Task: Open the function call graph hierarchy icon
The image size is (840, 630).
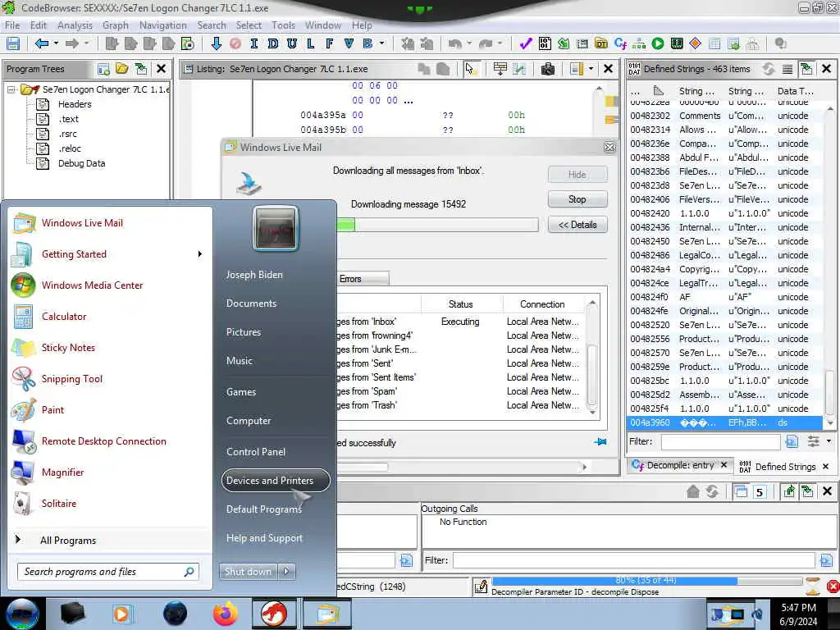Action: click(x=639, y=44)
